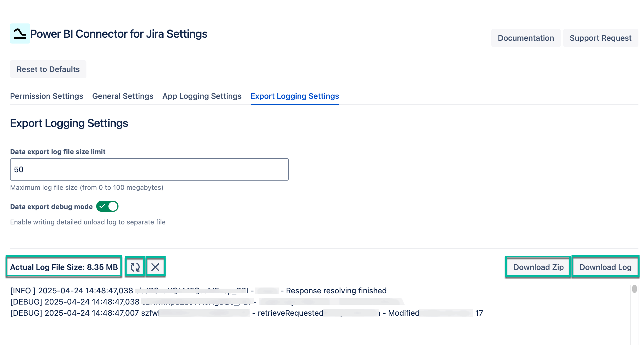
Task: Click the clear log X icon
Action: point(155,267)
